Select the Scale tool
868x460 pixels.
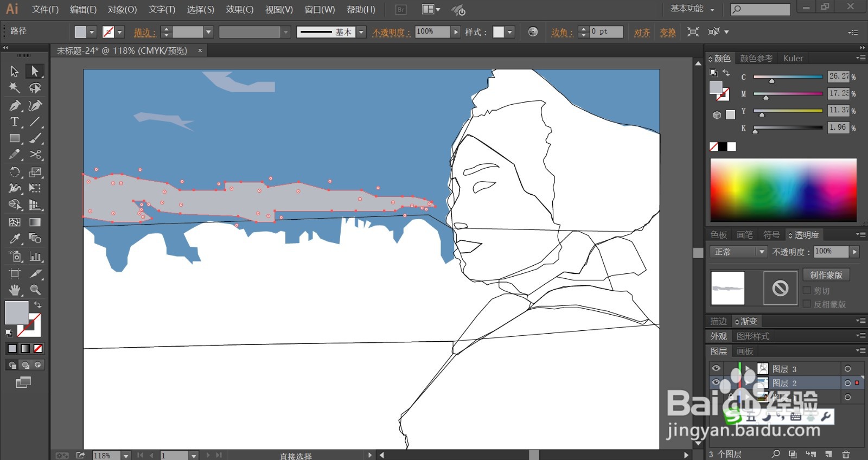tap(35, 172)
